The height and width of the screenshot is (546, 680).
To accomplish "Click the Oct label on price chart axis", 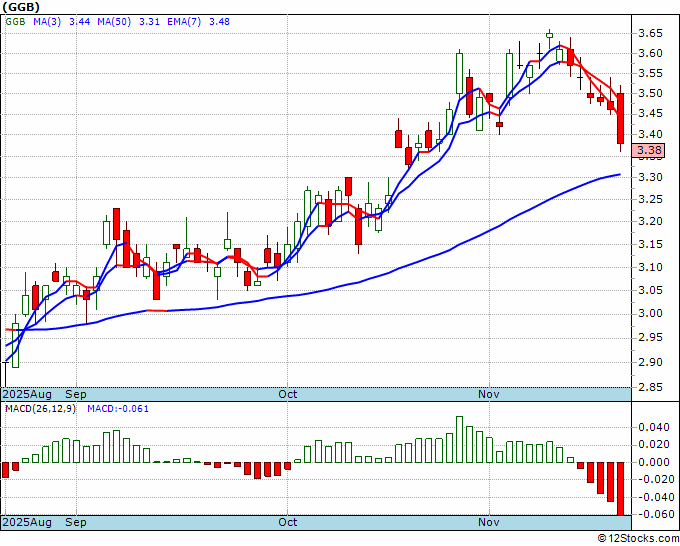I will coord(288,394).
